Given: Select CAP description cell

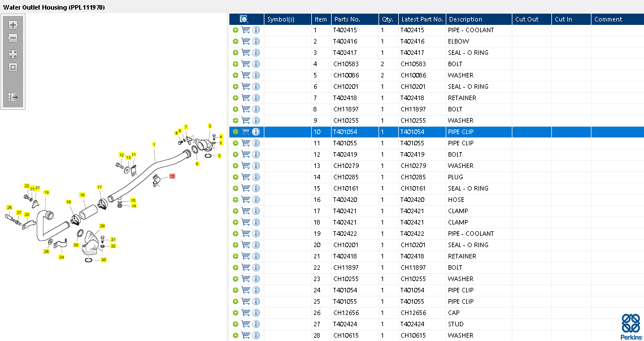Looking at the screenshot, I should tap(454, 313).
